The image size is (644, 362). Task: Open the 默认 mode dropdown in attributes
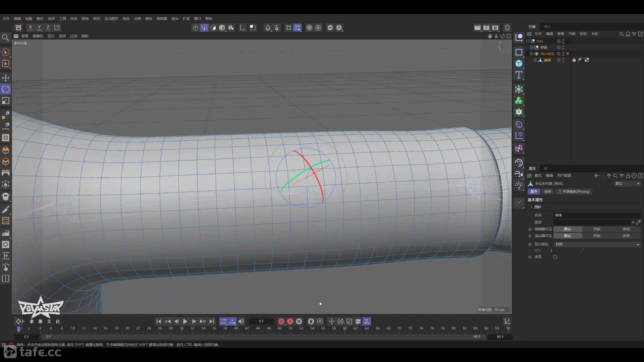click(628, 183)
